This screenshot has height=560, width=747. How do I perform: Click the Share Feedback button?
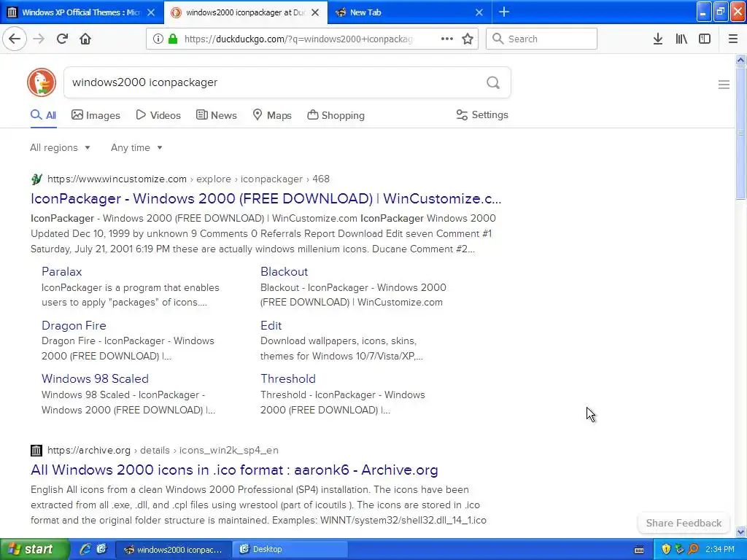[684, 523]
